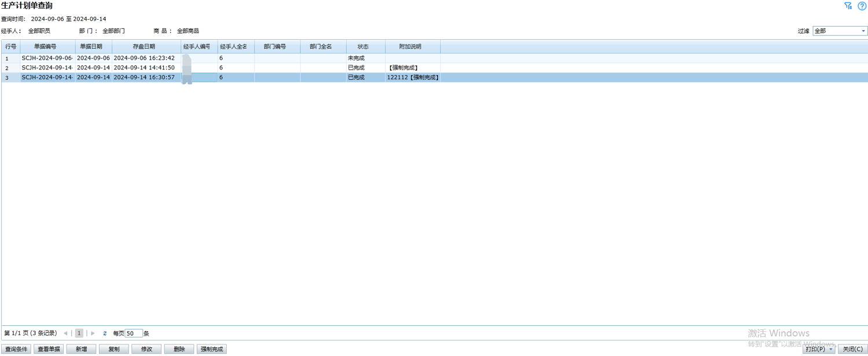Click the per-page count field showing 50
The width and height of the screenshot is (868, 356).
coord(134,333)
